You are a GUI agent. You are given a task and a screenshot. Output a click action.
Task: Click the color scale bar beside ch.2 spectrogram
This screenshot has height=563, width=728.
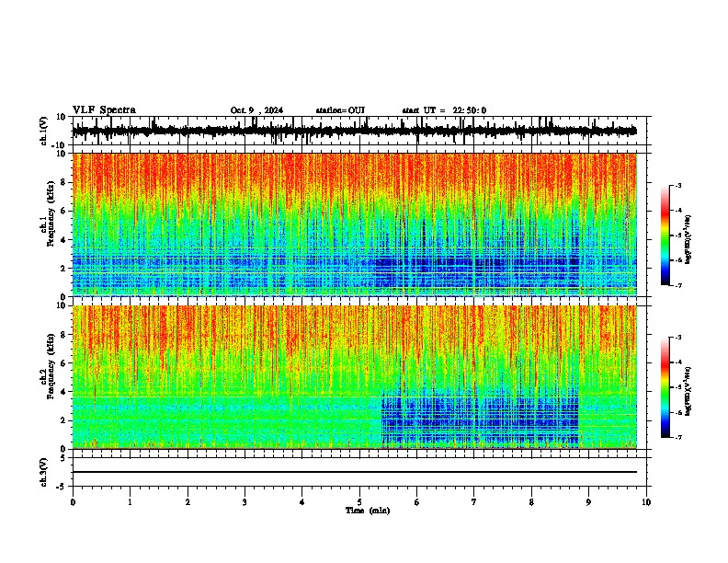(665, 387)
